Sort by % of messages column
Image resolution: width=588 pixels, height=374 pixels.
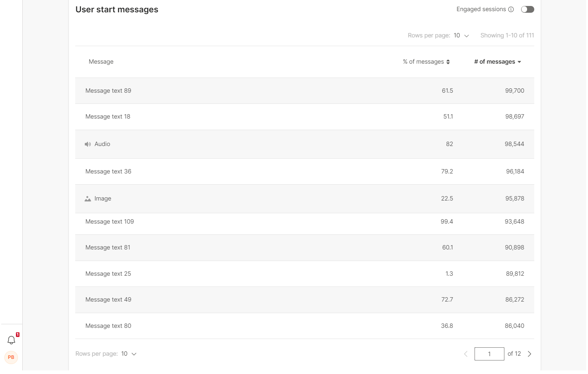point(426,62)
